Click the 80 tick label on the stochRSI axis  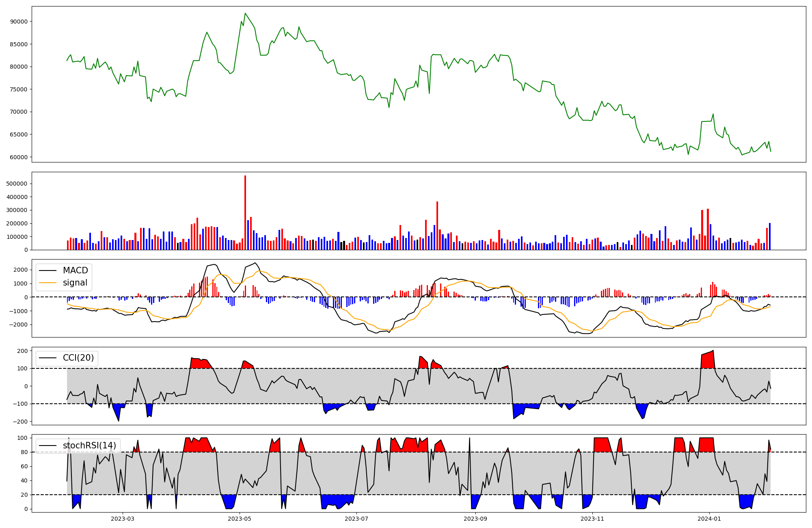pyautogui.click(x=24, y=452)
